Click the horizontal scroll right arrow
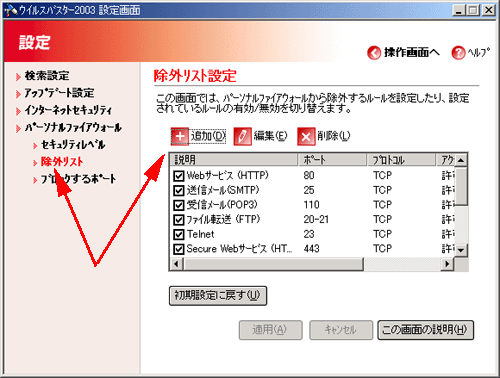This screenshot has width=500, height=378. 447,264
